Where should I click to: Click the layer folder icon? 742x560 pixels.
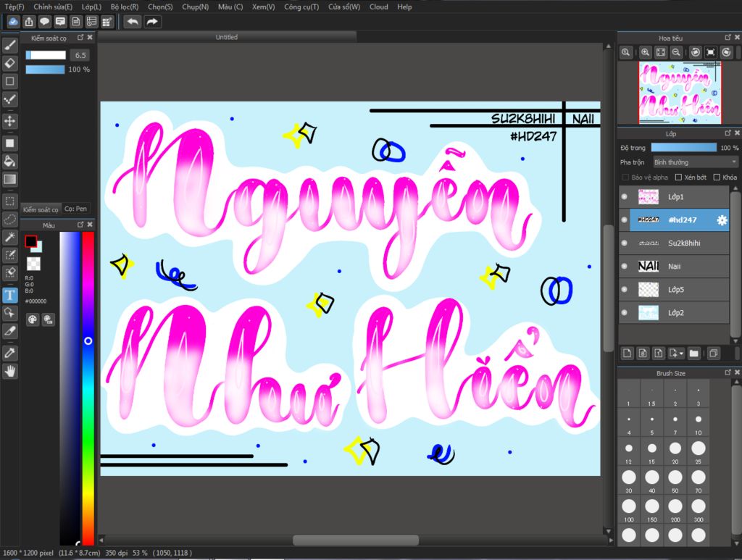693,354
